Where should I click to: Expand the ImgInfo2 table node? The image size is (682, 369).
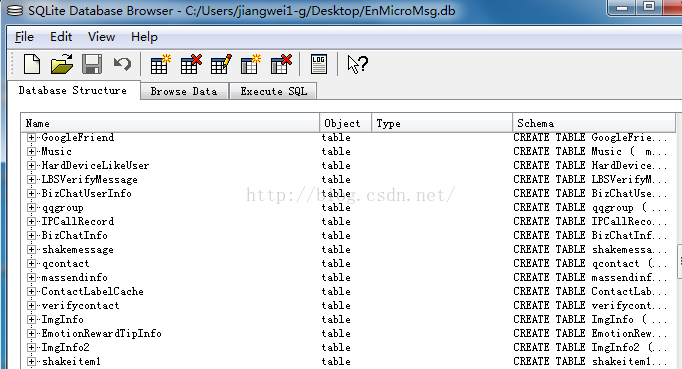[31, 347]
